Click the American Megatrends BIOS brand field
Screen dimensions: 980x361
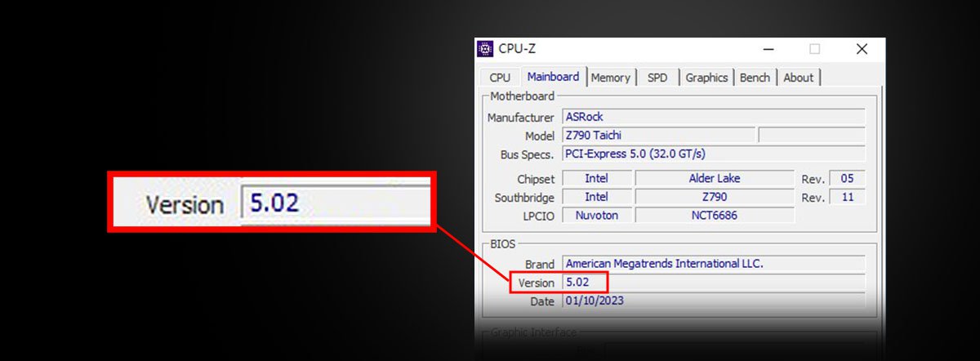pyautogui.click(x=713, y=264)
